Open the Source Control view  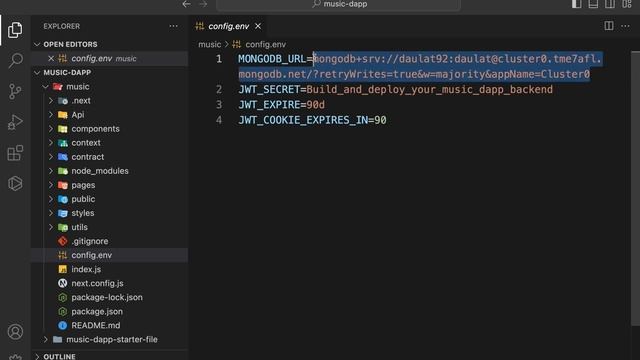(15, 91)
